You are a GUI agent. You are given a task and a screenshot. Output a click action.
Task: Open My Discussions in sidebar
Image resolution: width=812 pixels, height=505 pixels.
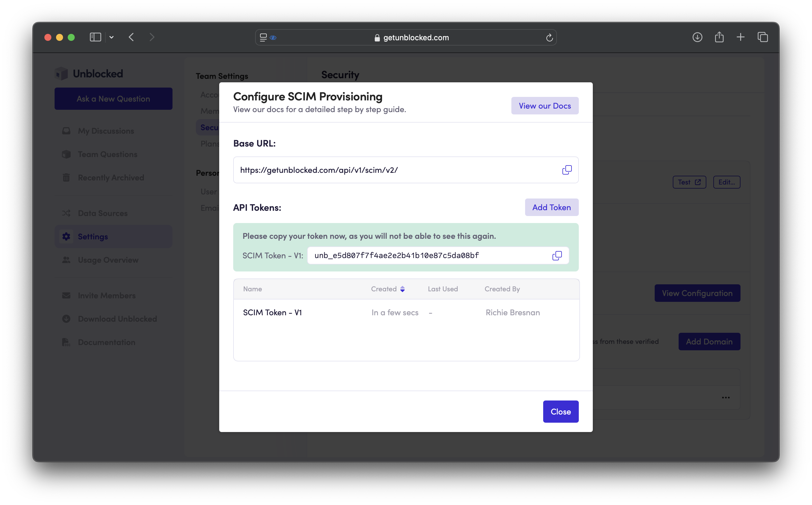click(114, 131)
